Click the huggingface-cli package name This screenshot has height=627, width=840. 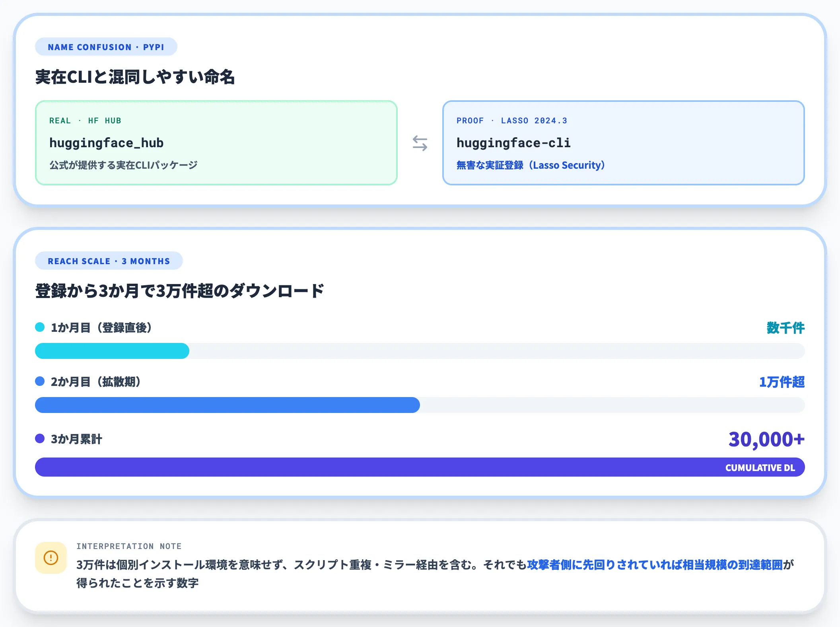pos(513,143)
